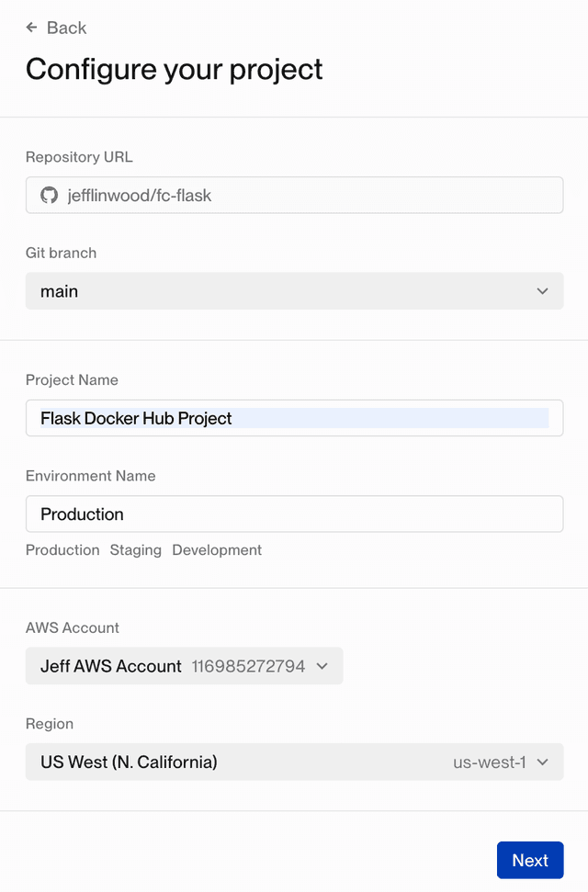Open the AWS Account selector
The width and height of the screenshot is (588, 892).
(x=184, y=666)
